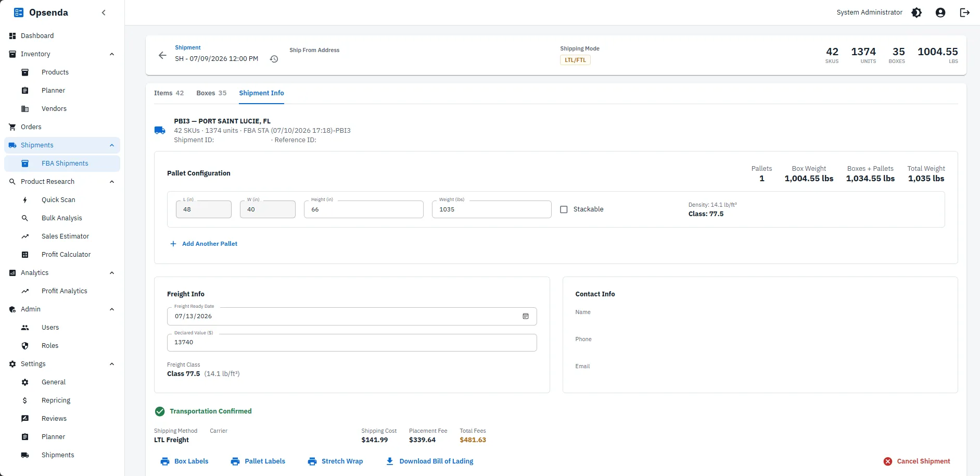Download Bill of Lading
The height and width of the screenshot is (476, 980).
click(x=430, y=461)
